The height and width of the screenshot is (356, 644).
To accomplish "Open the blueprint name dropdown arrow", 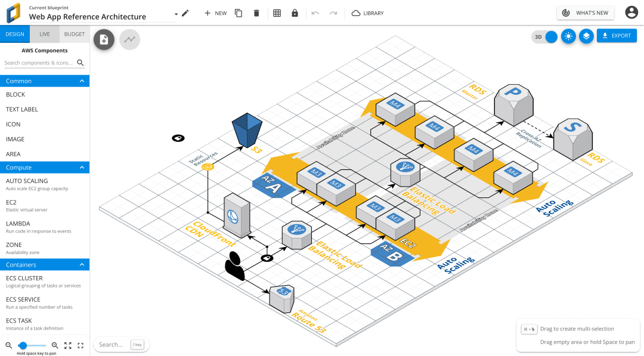I will [176, 14].
